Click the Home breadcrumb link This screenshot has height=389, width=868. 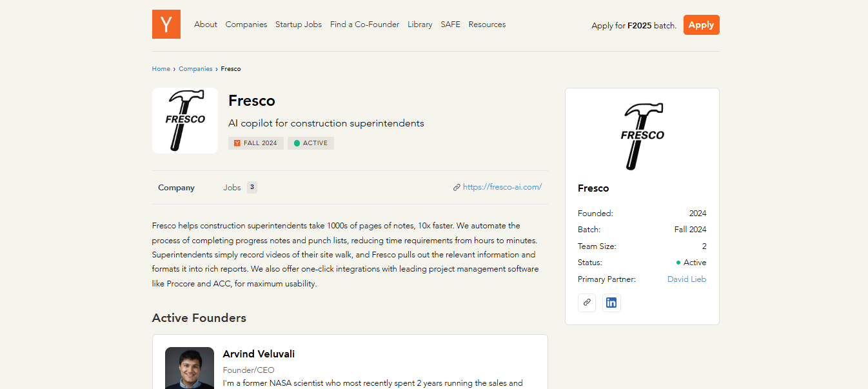[161, 69]
